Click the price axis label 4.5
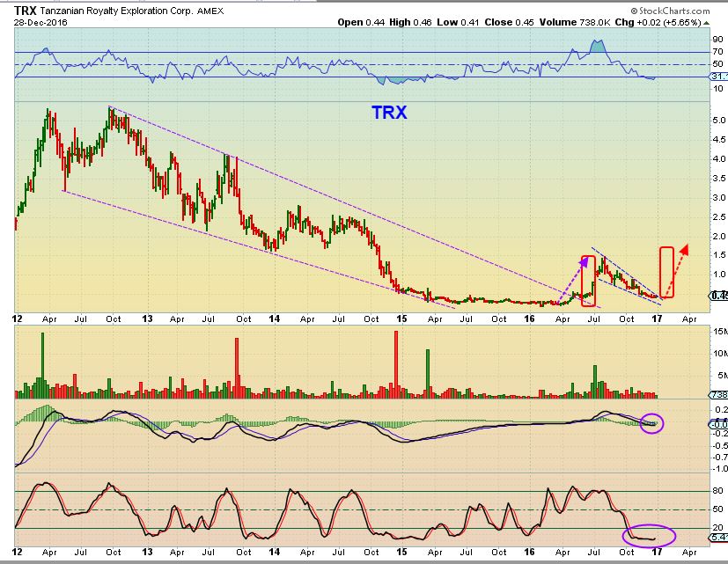Screen dimensions: 728x564 point(718,140)
